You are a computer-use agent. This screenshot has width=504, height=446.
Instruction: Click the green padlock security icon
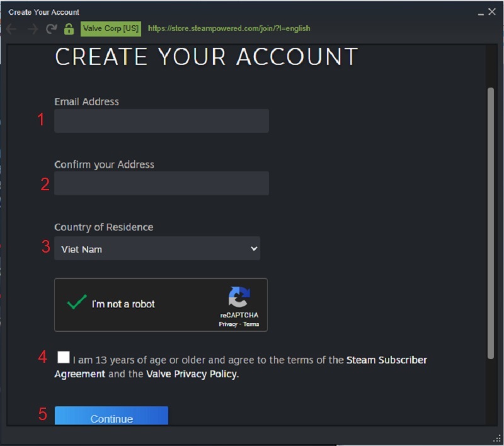tap(69, 29)
